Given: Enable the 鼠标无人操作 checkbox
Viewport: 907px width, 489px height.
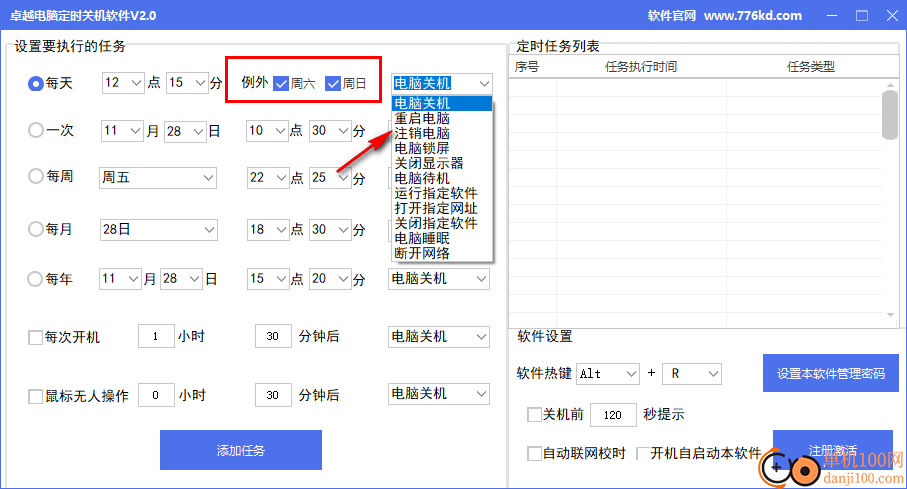Looking at the screenshot, I should (x=35, y=396).
